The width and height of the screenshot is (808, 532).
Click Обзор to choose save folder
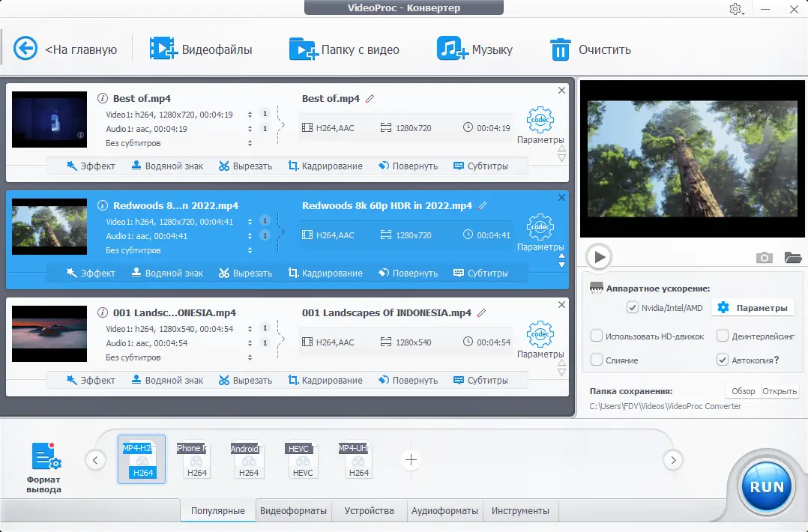coord(743,391)
